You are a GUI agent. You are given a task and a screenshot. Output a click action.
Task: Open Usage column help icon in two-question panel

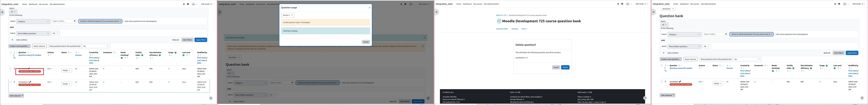[x=176, y=53]
